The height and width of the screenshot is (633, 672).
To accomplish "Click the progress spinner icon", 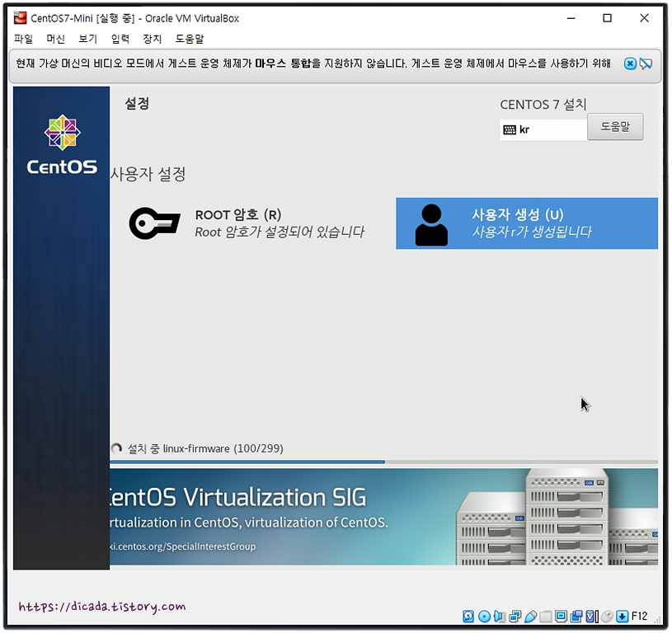I will (x=116, y=448).
